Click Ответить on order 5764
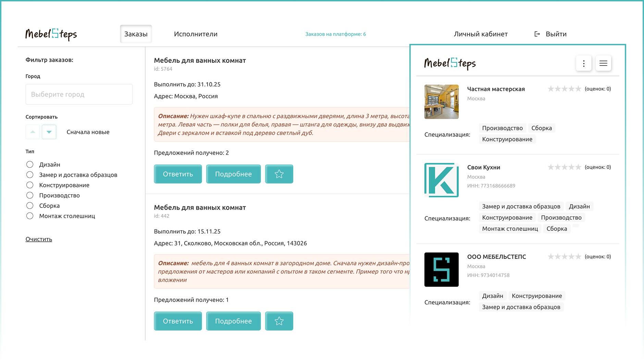This screenshot has height=362, width=644. click(x=178, y=174)
